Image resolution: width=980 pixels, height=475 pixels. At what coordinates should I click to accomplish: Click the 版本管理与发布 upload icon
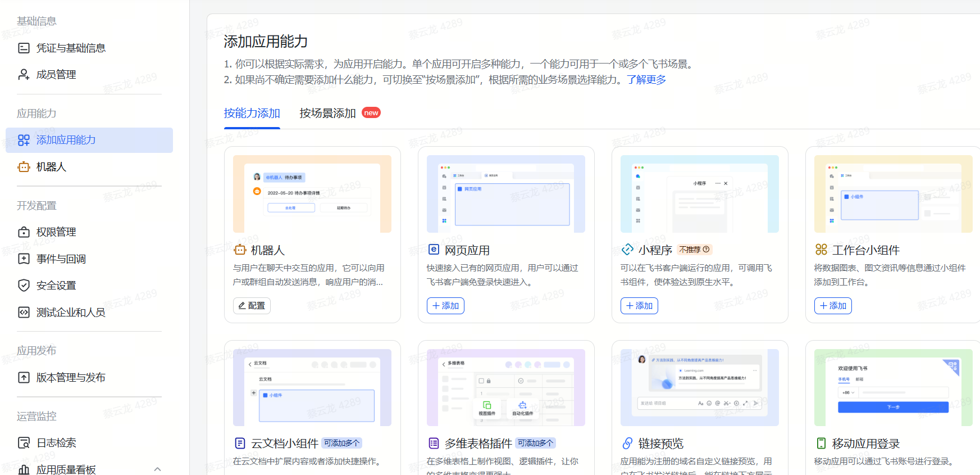(24, 378)
